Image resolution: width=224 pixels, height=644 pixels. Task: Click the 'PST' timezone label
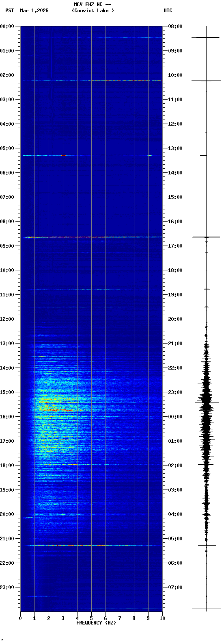[x=9, y=11]
